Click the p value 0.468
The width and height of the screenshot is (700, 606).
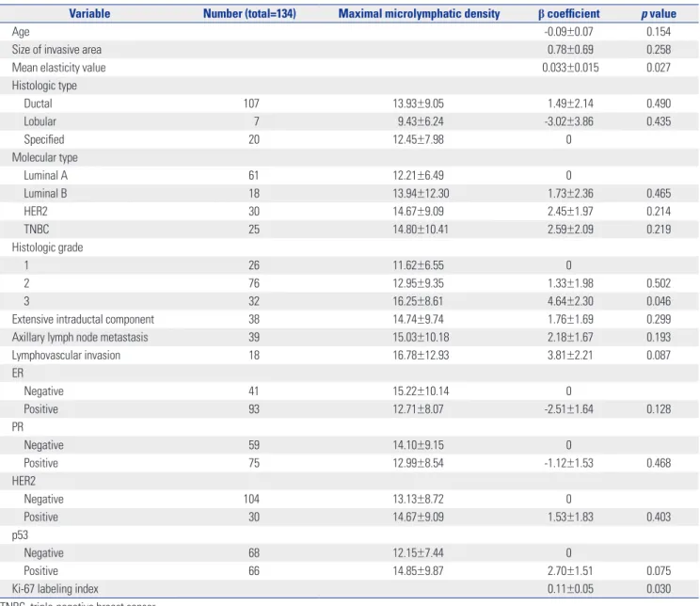click(x=659, y=463)
